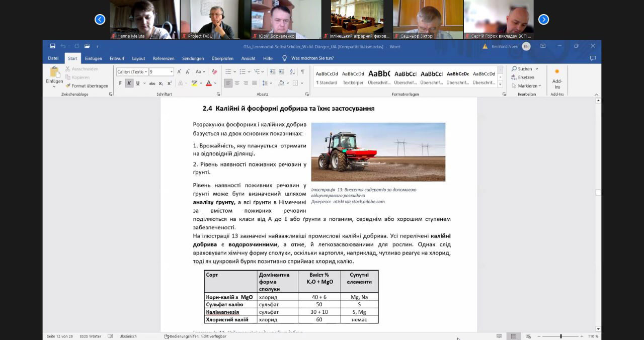Clear all formatting with the eraser icon
The width and height of the screenshot is (644, 340).
click(x=214, y=72)
